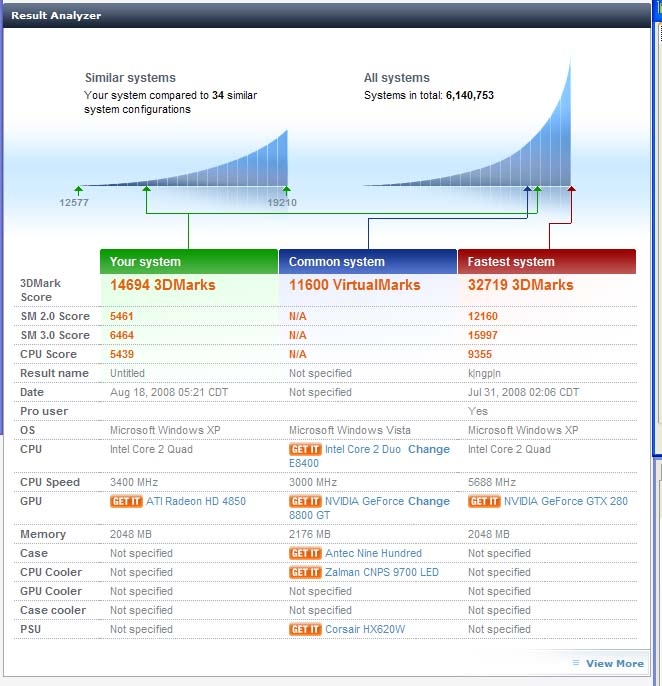The image size is (662, 686).
Task: Click GET IT badge beside Corsair HX620W
Action: coord(305,629)
